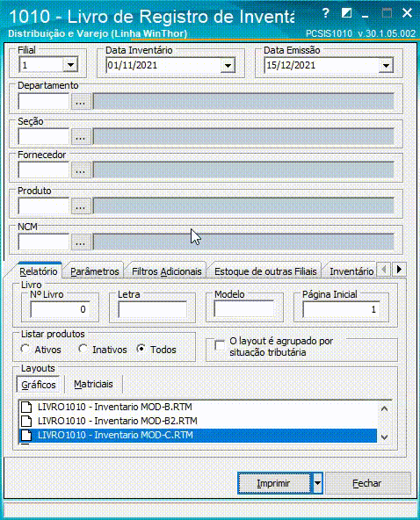Viewport: 420px width, 520px height.
Task: Switch to the Parâmetros tab
Action: click(x=95, y=271)
